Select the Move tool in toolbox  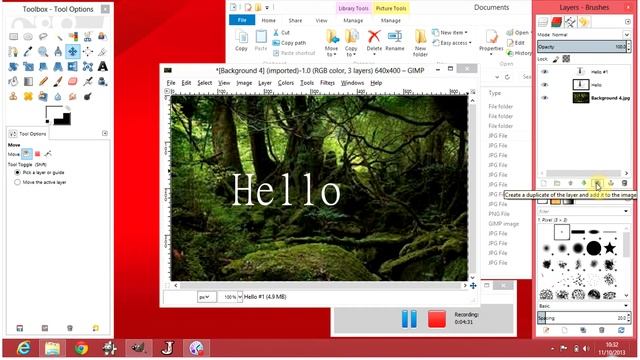73,52
